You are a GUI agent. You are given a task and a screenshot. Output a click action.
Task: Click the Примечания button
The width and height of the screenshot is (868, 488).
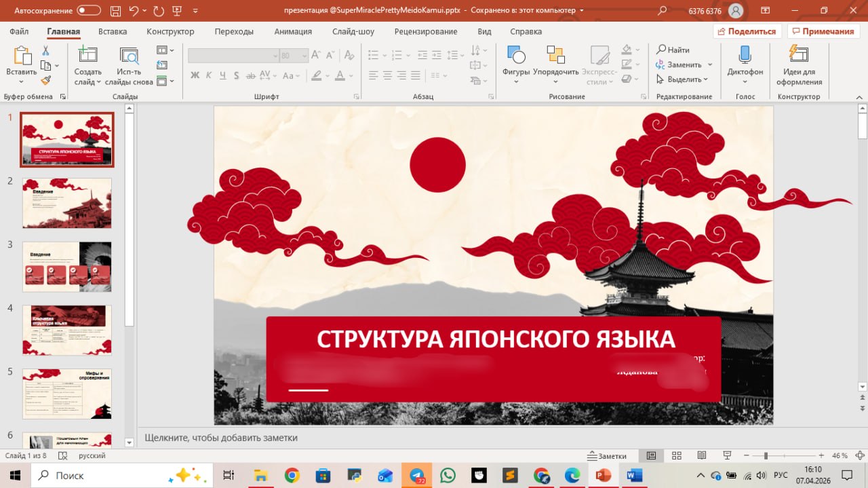point(823,31)
